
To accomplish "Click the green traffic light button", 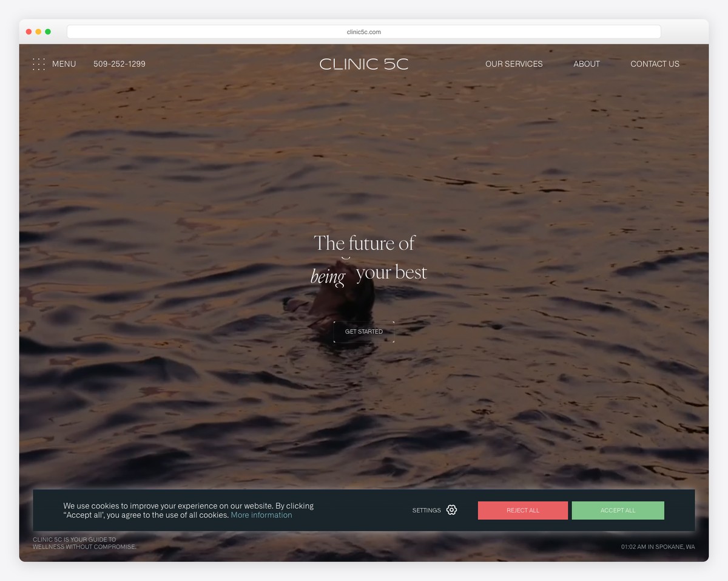I will [x=48, y=31].
